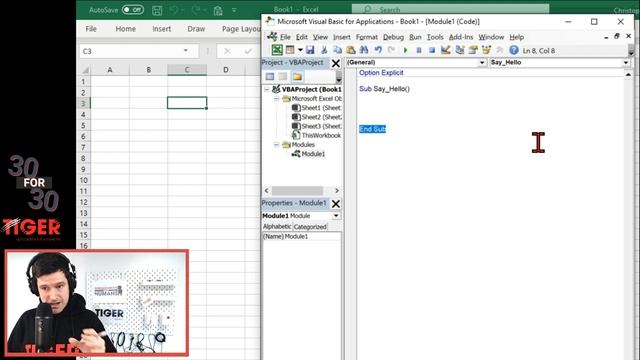Click the View Microsoft Excel icon in VBA toolbar

click(277, 50)
